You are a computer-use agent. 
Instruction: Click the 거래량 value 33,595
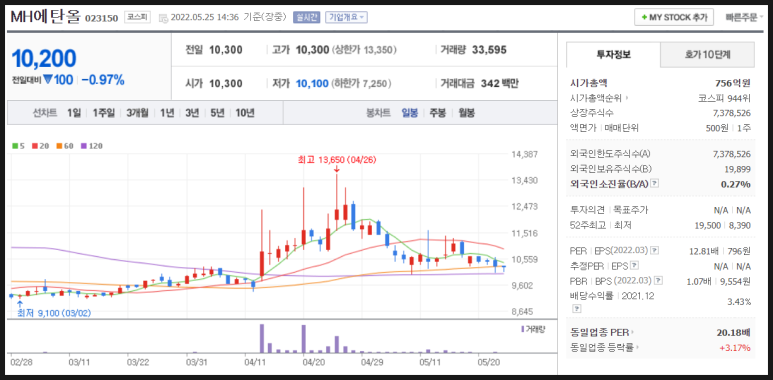click(489, 50)
